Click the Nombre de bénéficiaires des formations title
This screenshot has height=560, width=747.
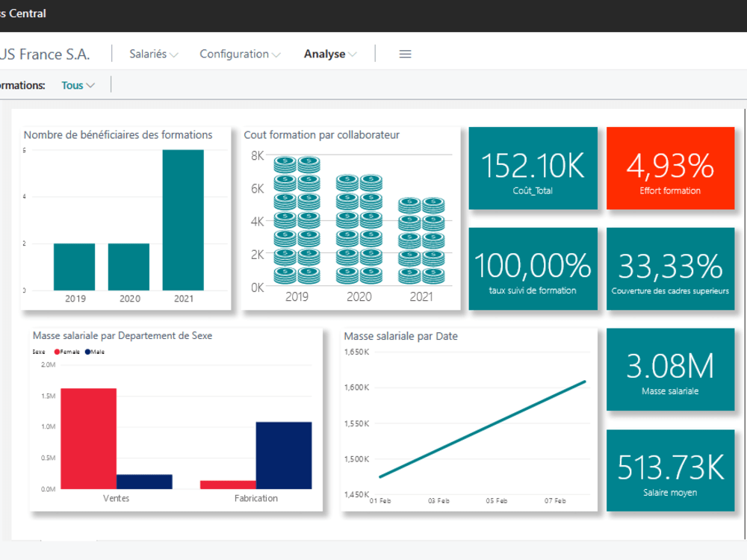[118, 134]
